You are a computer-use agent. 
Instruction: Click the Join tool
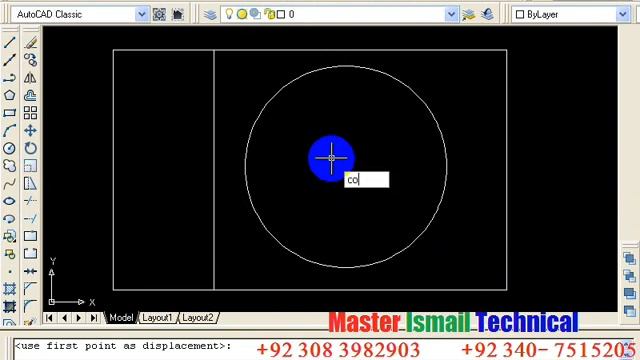click(31, 271)
